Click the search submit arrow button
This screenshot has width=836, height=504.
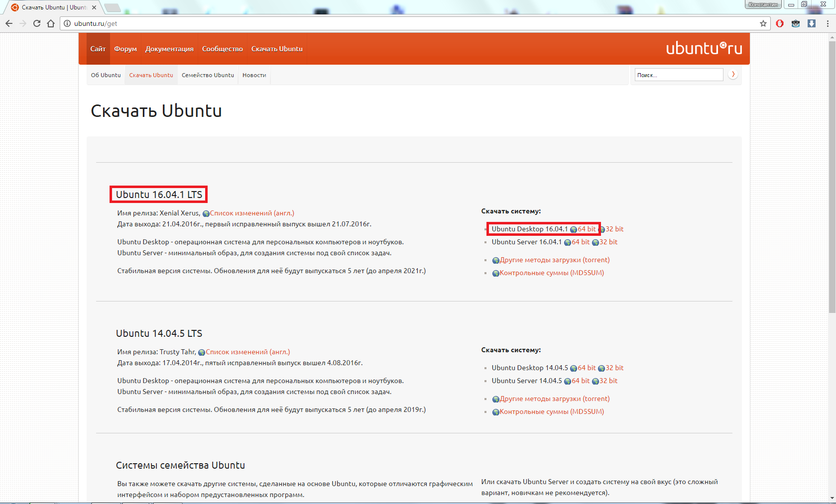(x=732, y=75)
